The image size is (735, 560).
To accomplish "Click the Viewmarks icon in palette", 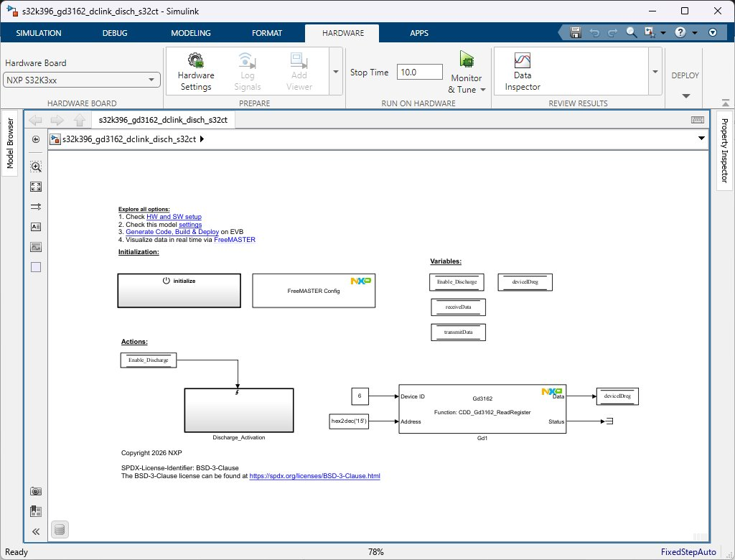I will point(36,511).
